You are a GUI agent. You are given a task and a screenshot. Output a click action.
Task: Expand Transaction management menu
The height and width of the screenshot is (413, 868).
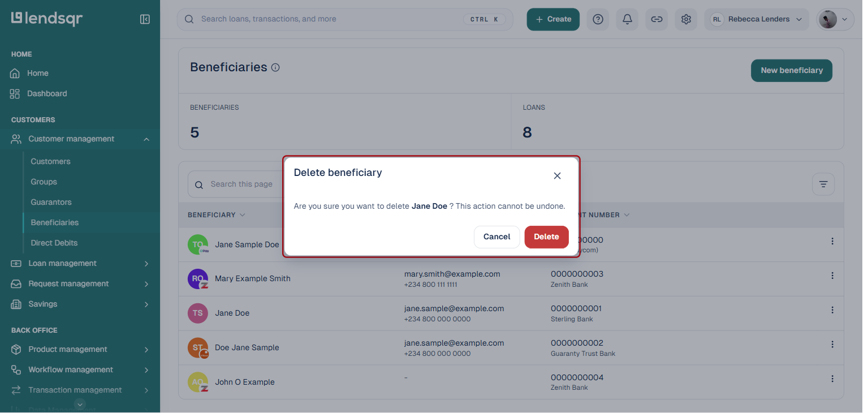tap(146, 390)
